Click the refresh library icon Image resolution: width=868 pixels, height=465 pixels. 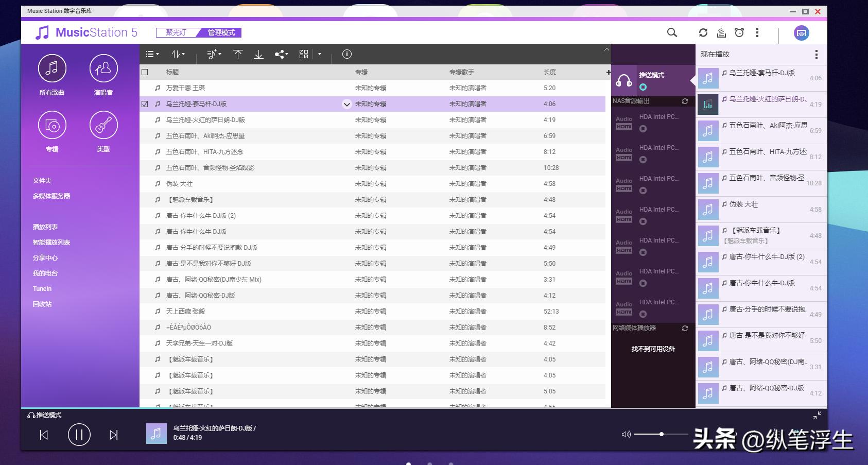pyautogui.click(x=703, y=32)
